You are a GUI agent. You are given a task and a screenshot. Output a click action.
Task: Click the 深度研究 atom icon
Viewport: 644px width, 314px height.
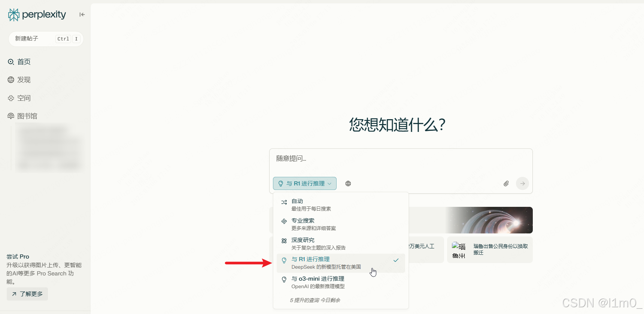(284, 241)
